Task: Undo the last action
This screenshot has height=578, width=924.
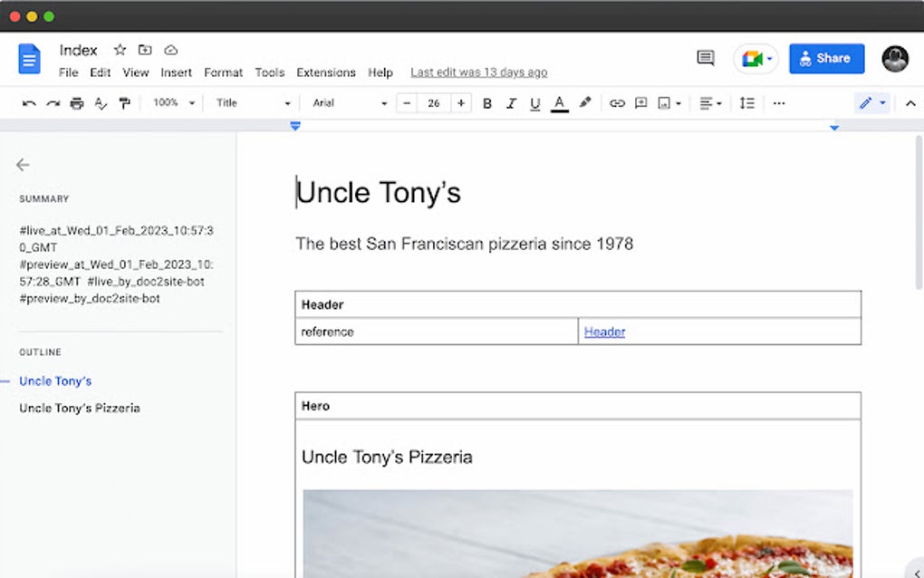Action: click(28, 102)
